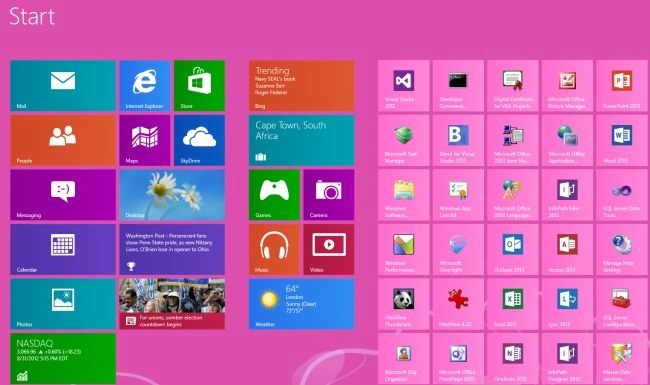Launch Blend for Visual Studio 2012
The height and width of the screenshot is (385, 650).
[458, 140]
